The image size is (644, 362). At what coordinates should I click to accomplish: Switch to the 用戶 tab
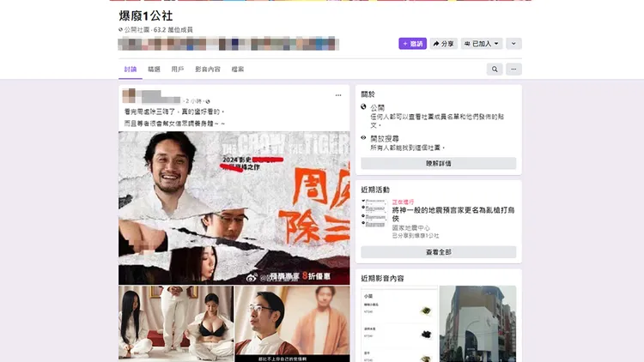click(x=178, y=69)
